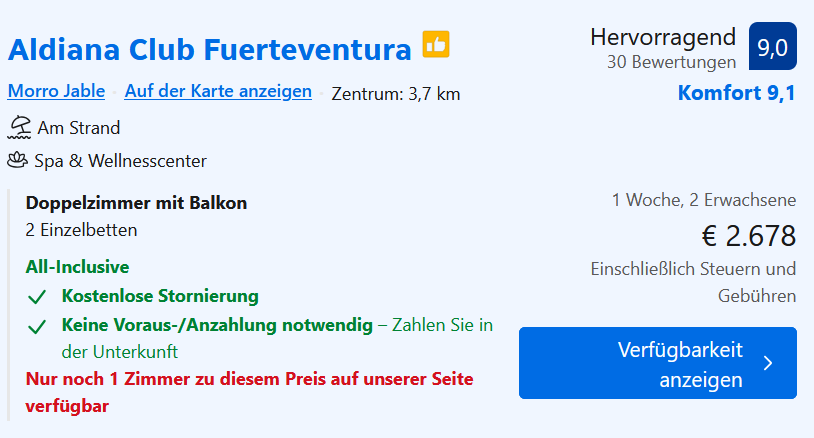Click the blue 9,0 review score badge

[772, 47]
